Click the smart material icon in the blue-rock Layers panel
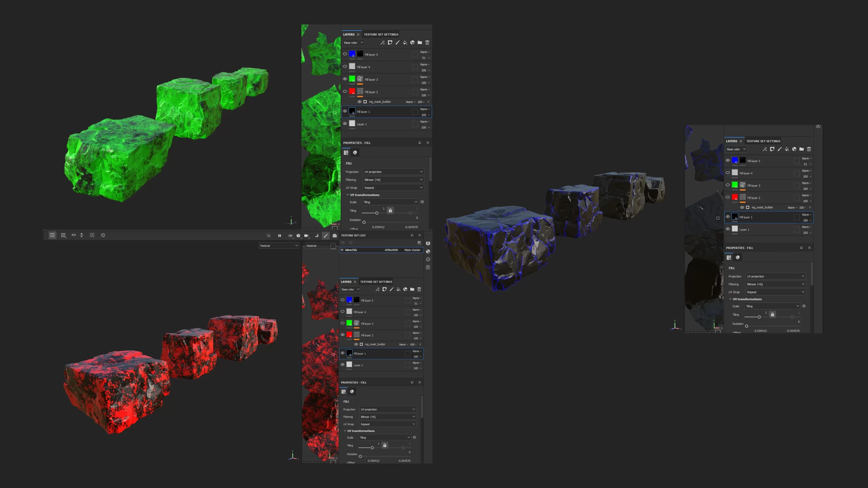 794,149
